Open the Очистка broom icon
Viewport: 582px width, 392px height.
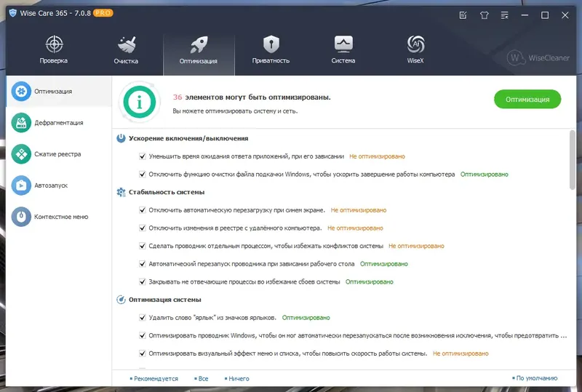click(127, 44)
